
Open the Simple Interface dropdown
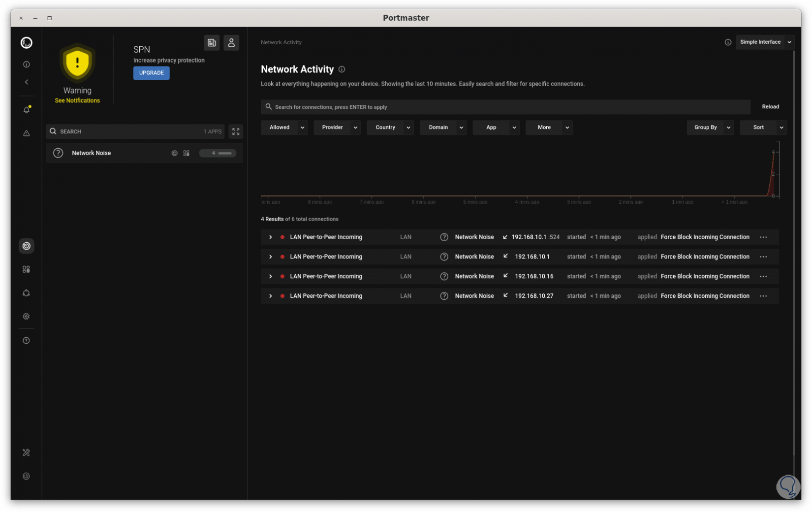click(x=765, y=42)
